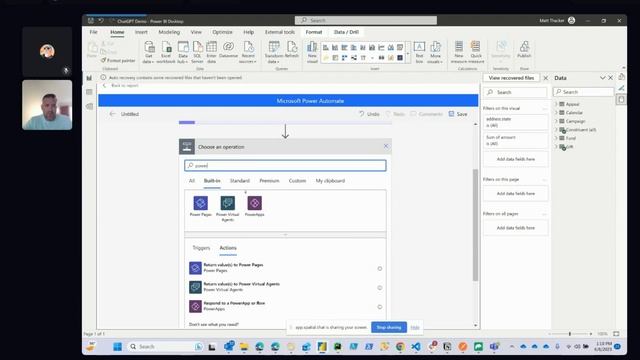
Task: Insert a Text box
Action: [419, 52]
